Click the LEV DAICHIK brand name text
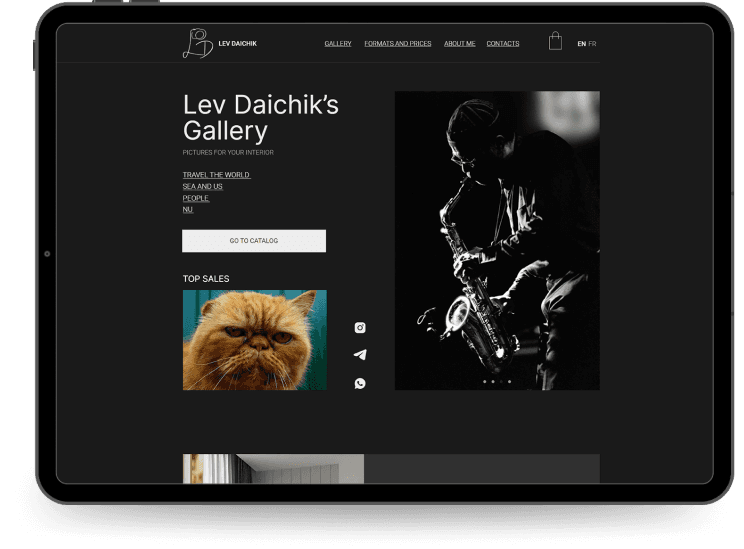The image size is (744, 549). click(x=237, y=43)
